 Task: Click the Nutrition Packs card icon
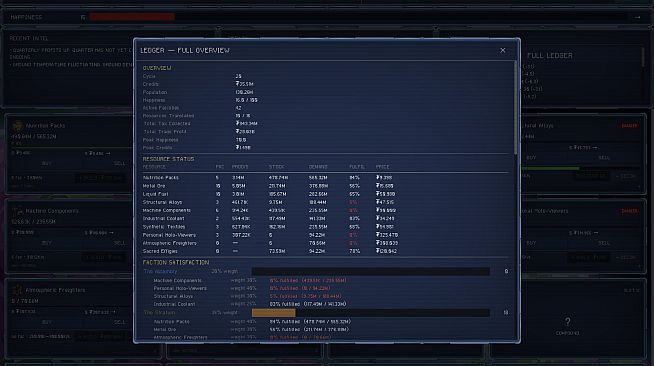point(18,125)
